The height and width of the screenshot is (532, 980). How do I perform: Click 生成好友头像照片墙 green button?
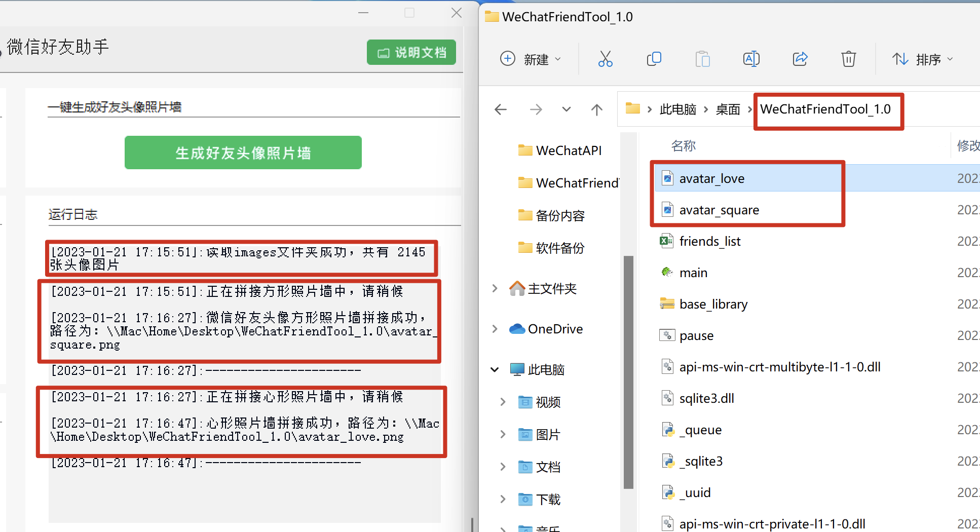click(243, 153)
